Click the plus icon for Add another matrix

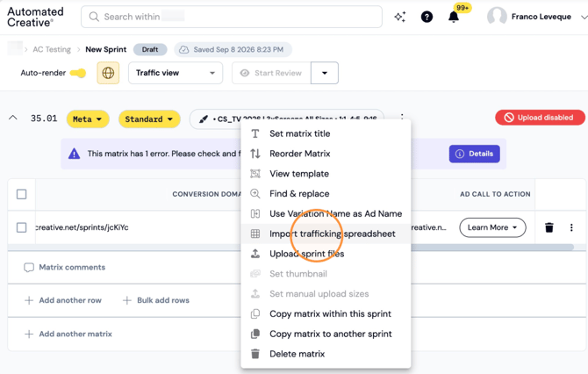(29, 334)
